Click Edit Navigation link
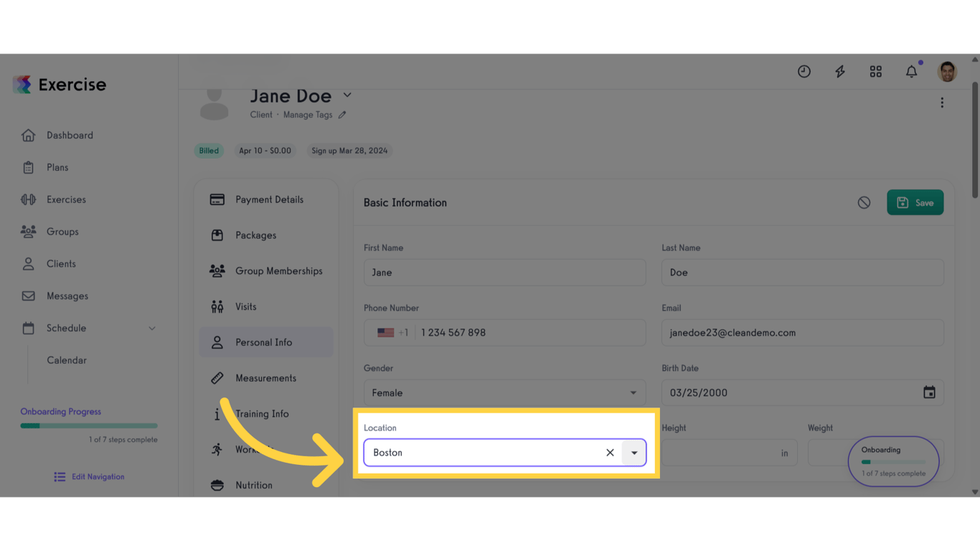The image size is (980, 551). click(90, 477)
